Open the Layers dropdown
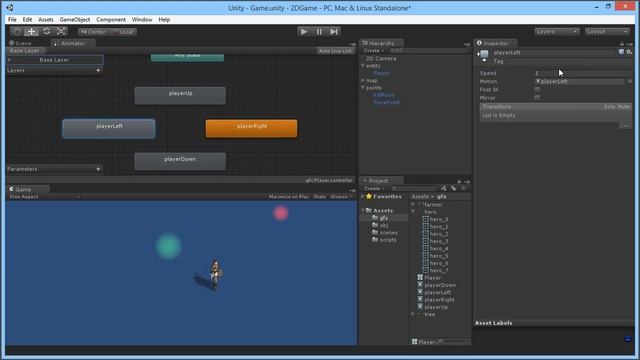640x360 pixels. (557, 31)
